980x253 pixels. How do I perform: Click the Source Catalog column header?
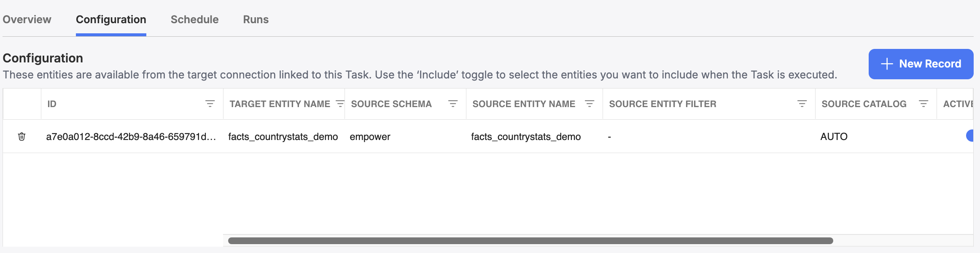[864, 104]
